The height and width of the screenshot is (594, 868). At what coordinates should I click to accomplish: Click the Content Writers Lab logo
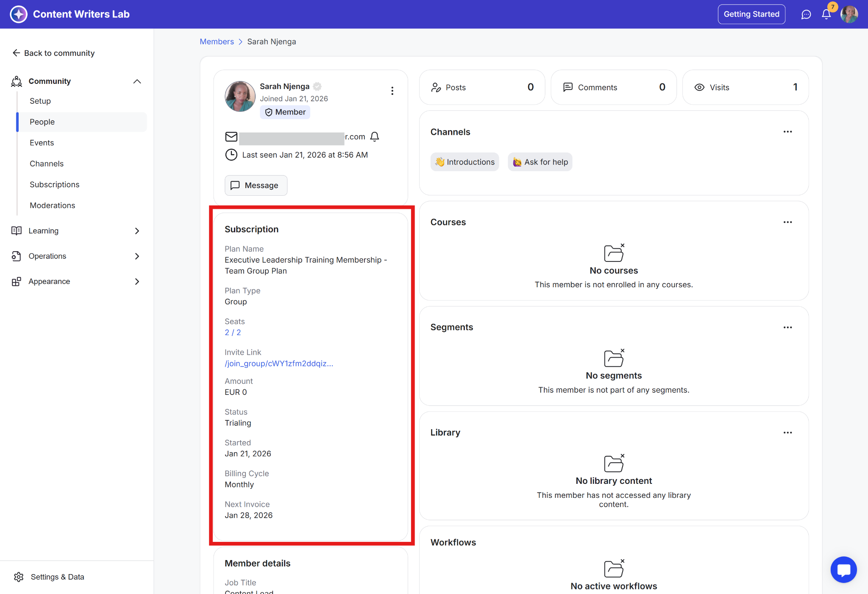point(19,14)
